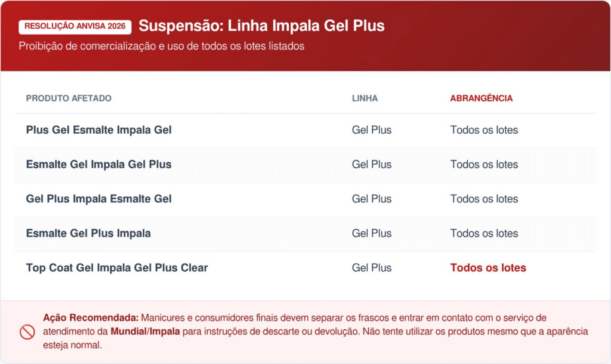Click the red ABRANGÊNCIA column header

tap(481, 98)
